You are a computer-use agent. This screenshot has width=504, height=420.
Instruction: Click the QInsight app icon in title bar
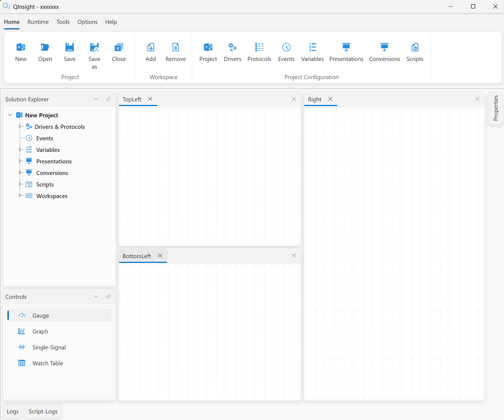pos(6,6)
